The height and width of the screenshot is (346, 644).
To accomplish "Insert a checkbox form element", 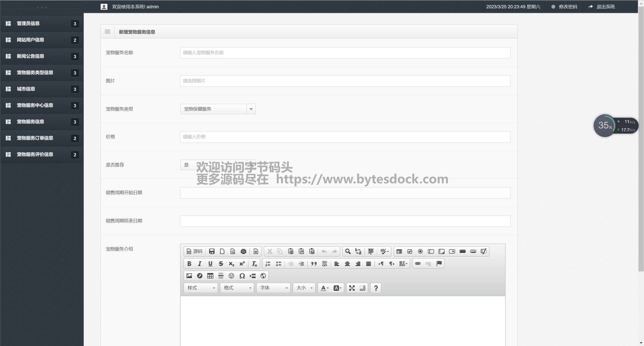I will click(x=410, y=251).
